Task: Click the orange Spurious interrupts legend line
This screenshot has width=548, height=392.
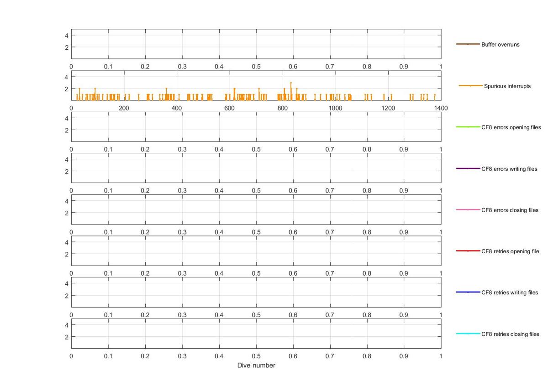Action: pyautogui.click(x=471, y=86)
